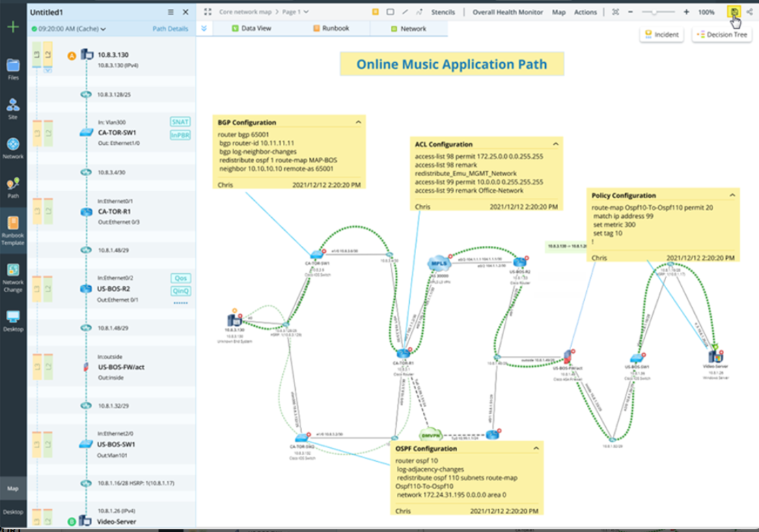The width and height of the screenshot is (759, 532).
Task: Click the green plus icon in sidebar
Action: click(13, 27)
